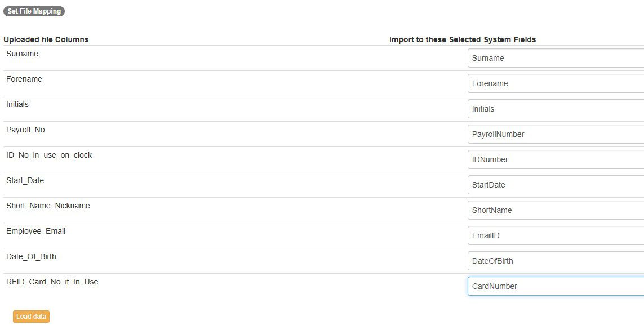Open the PayrollNumber field dropdown

pos(555,134)
